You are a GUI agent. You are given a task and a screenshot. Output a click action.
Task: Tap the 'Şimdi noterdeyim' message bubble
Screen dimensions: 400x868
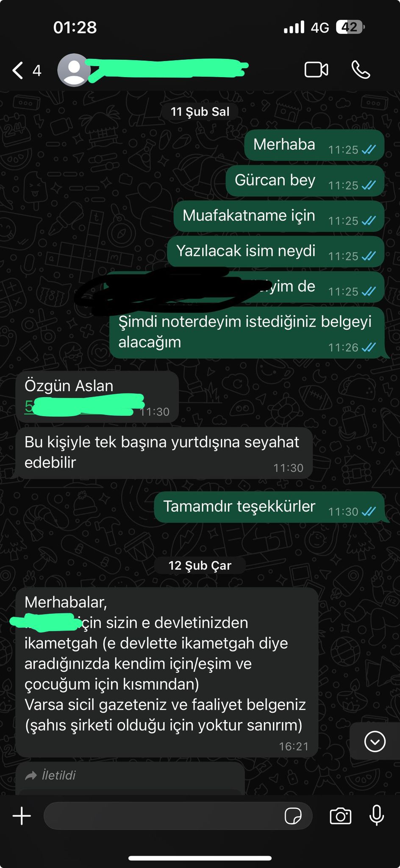[x=247, y=333]
